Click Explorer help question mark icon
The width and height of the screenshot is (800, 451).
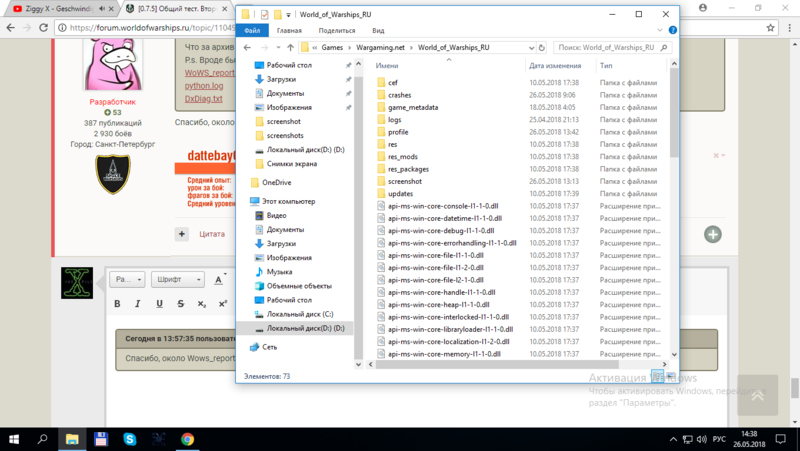pyautogui.click(x=672, y=30)
